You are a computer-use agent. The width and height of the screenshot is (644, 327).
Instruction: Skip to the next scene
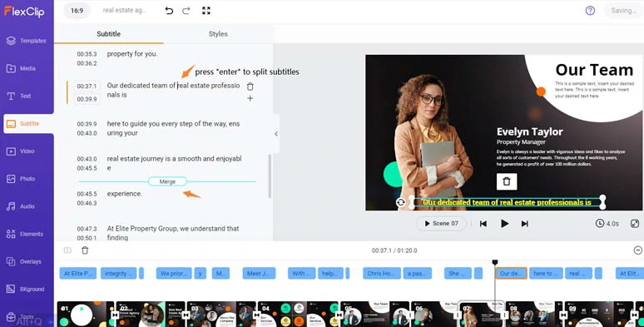tap(525, 224)
